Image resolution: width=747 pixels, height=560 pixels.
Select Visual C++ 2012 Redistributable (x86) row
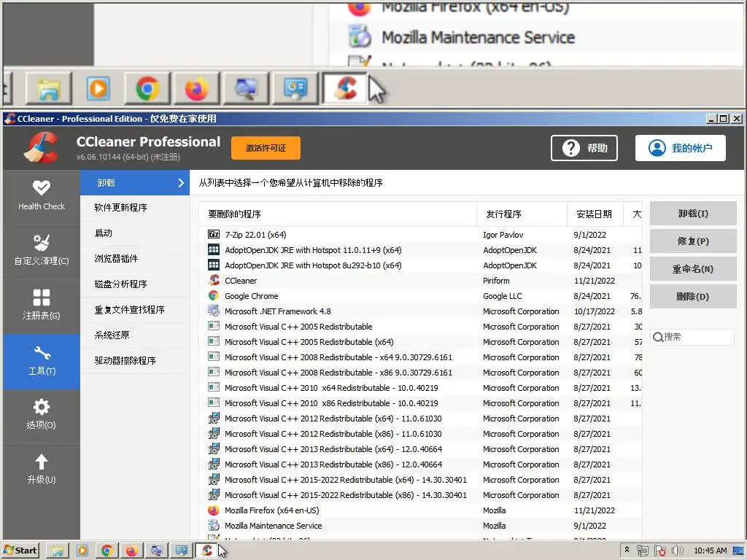click(x=420, y=434)
